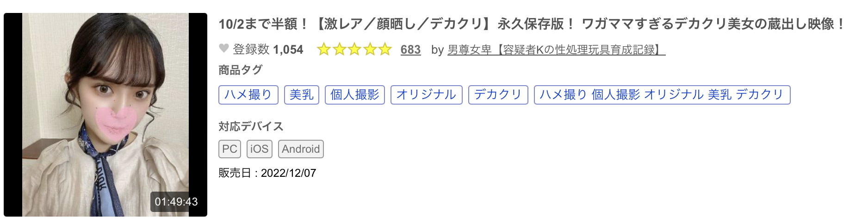Image resolution: width=868 pixels, height=224 pixels.
Task: Click the heart favorite icon
Action: [224, 49]
